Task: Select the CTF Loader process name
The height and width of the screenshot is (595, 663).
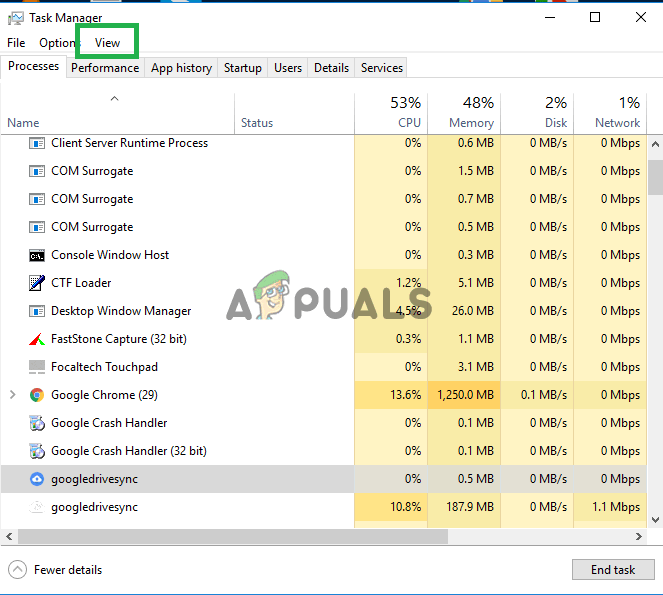Action: click(81, 283)
